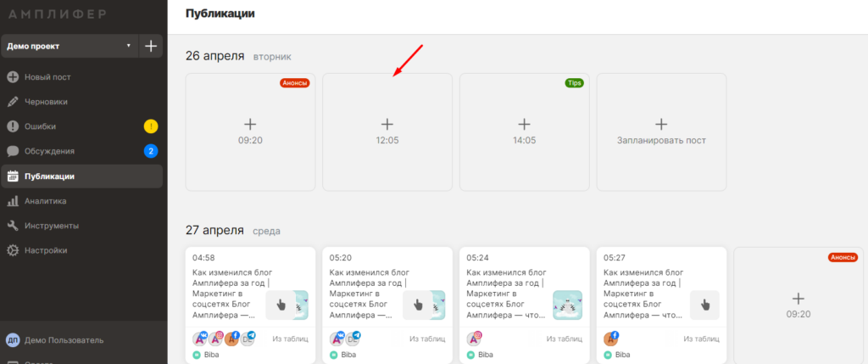Open Аналитика bar chart icon
Viewport: 868px width, 364px height.
coord(13,201)
